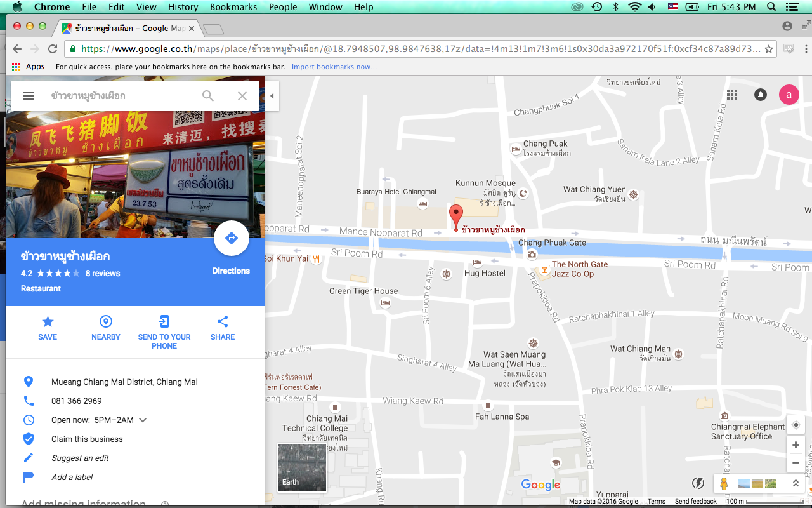Click the address Mueang Chiang Mai District
This screenshot has width=812, height=508.
pyautogui.click(x=124, y=382)
